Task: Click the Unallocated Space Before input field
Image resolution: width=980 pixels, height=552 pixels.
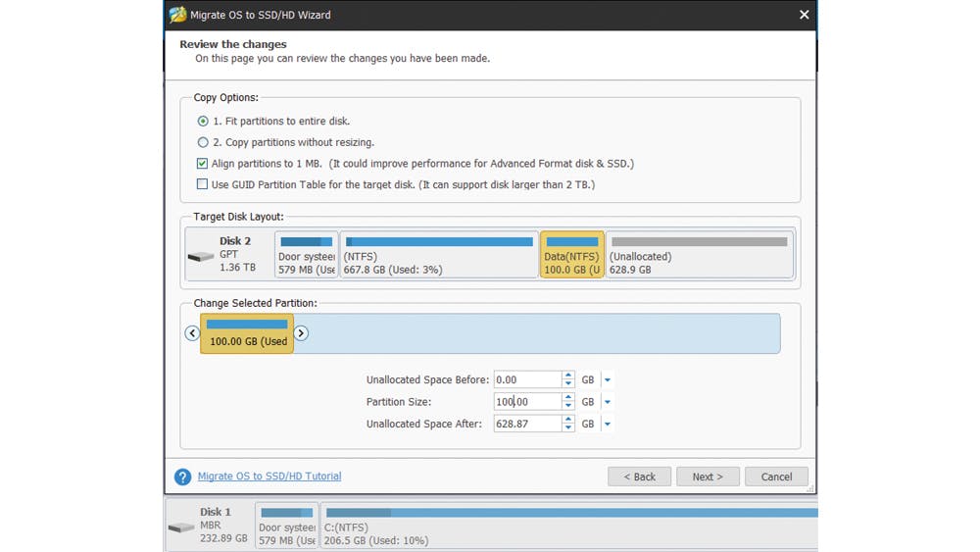Action: pos(527,379)
